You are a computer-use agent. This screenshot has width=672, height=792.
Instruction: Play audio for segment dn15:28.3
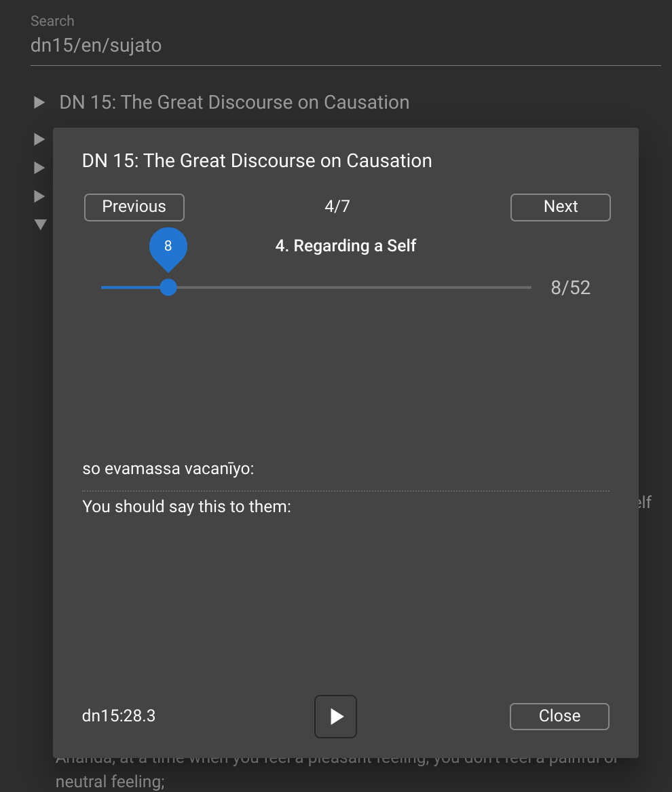tap(336, 716)
